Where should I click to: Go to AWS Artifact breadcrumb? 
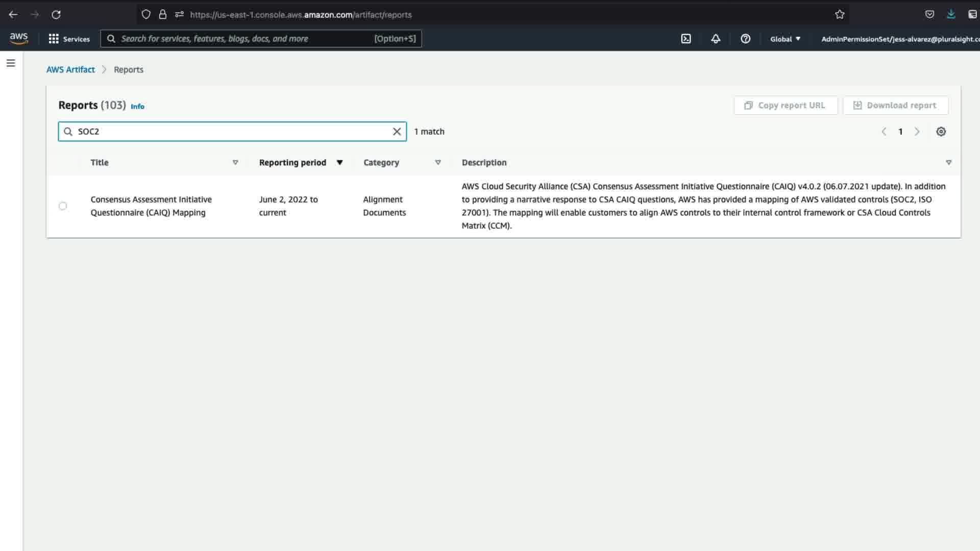click(x=70, y=69)
